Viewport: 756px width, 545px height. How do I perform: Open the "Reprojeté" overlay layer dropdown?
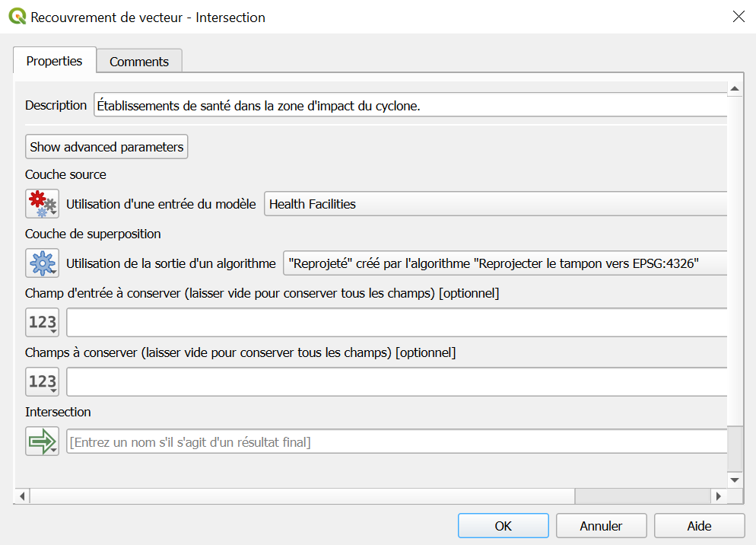point(504,263)
